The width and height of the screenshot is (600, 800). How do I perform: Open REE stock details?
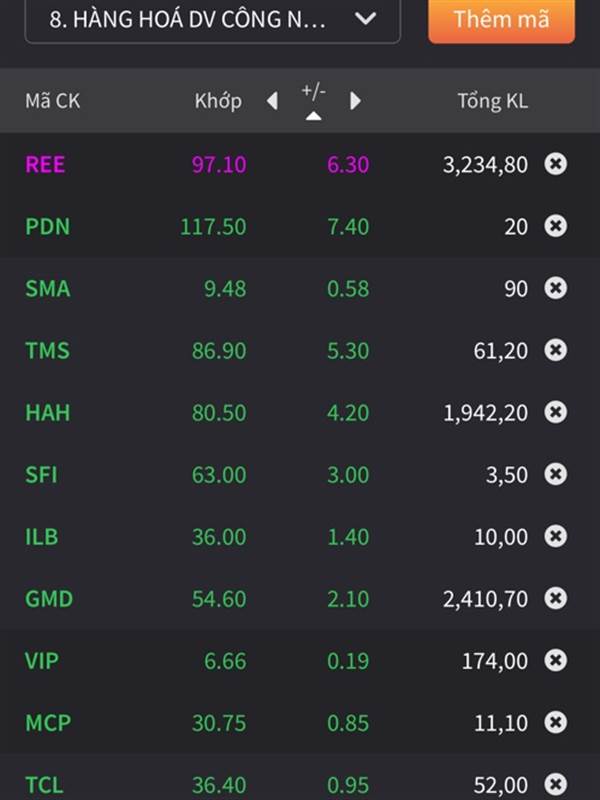click(300, 164)
